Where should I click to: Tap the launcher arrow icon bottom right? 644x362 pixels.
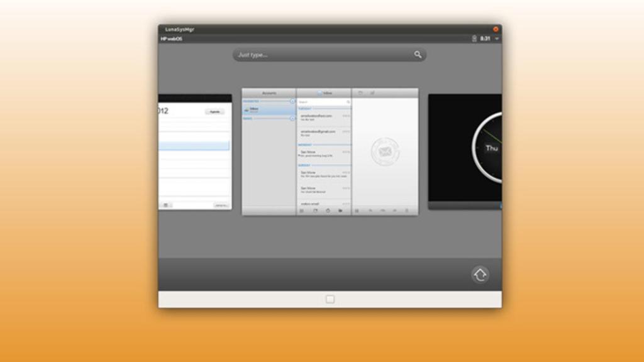(x=480, y=275)
